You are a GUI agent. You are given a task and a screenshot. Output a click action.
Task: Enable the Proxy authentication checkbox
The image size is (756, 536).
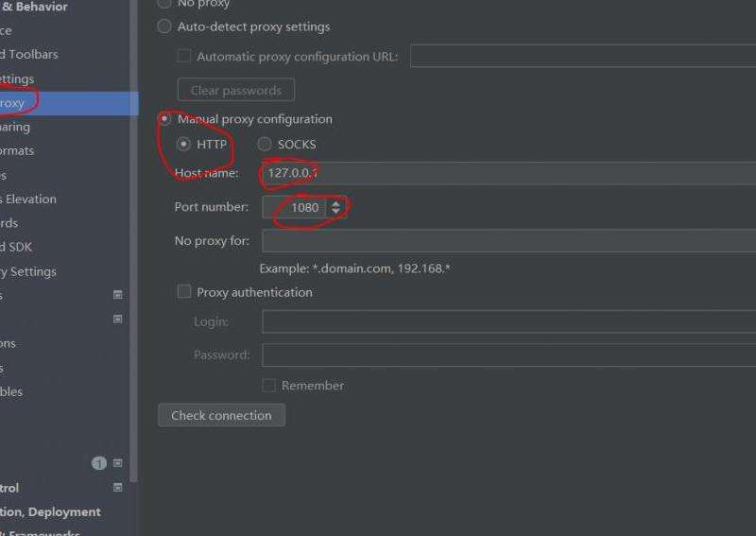pyautogui.click(x=184, y=292)
